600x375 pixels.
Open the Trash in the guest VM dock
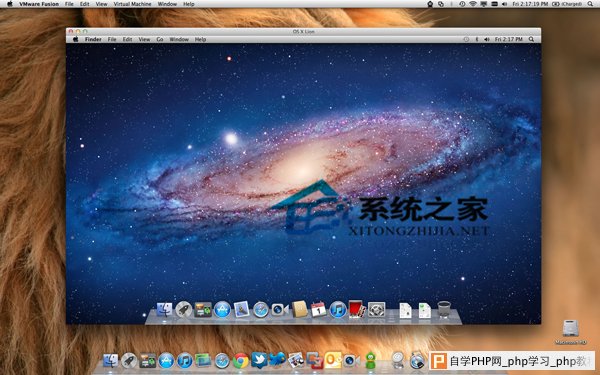pyautogui.click(x=444, y=310)
